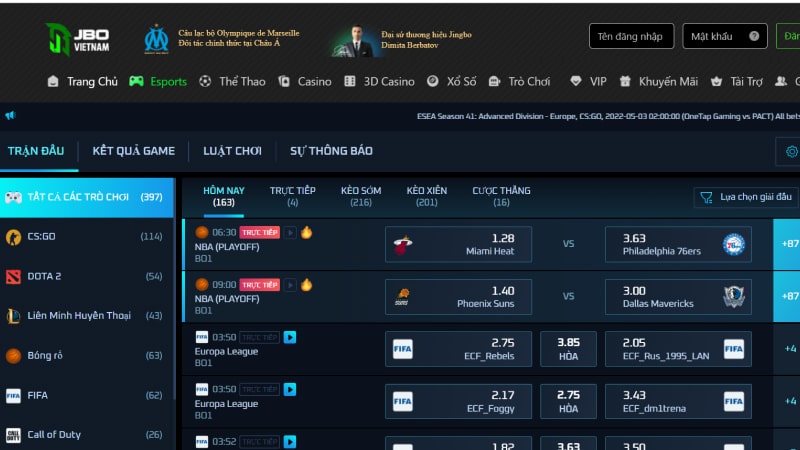Image resolution: width=800 pixels, height=450 pixels.
Task: Switch to SỰ THÔNG BÁO tab
Action: coord(332,151)
